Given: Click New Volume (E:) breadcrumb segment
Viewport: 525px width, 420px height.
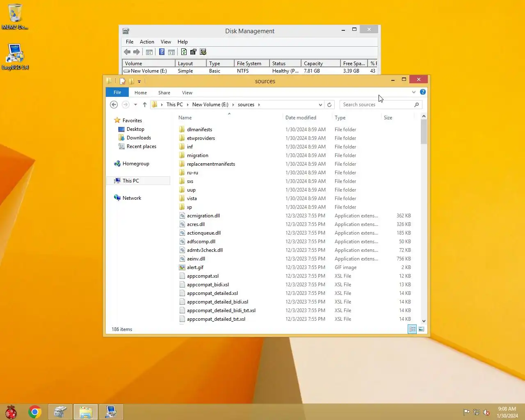Looking at the screenshot, I should coord(210,105).
